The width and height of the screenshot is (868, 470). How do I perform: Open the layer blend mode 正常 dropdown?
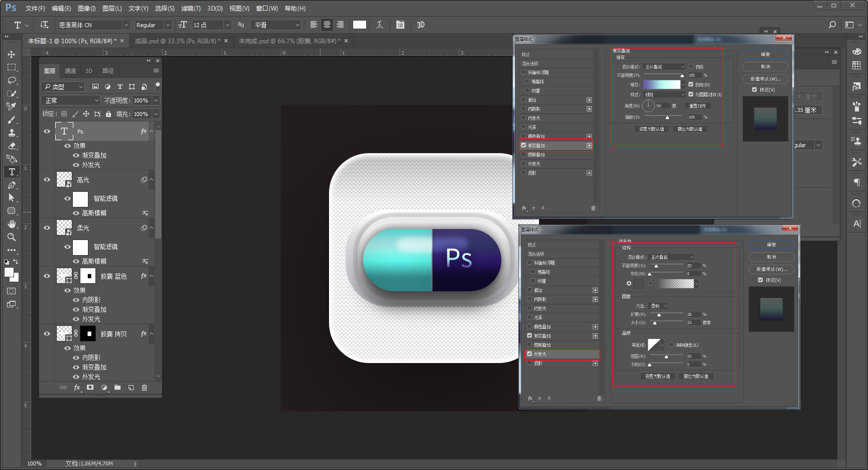pyautogui.click(x=70, y=100)
